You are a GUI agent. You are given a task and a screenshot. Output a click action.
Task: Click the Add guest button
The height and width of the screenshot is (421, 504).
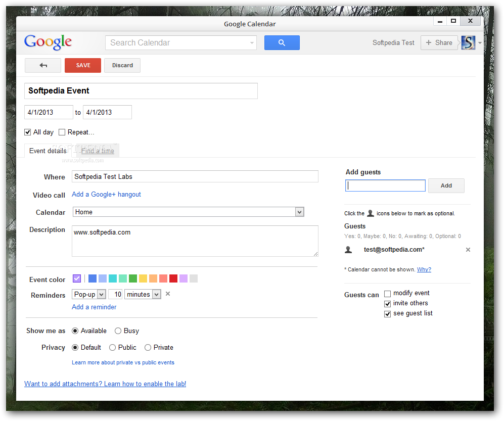446,186
